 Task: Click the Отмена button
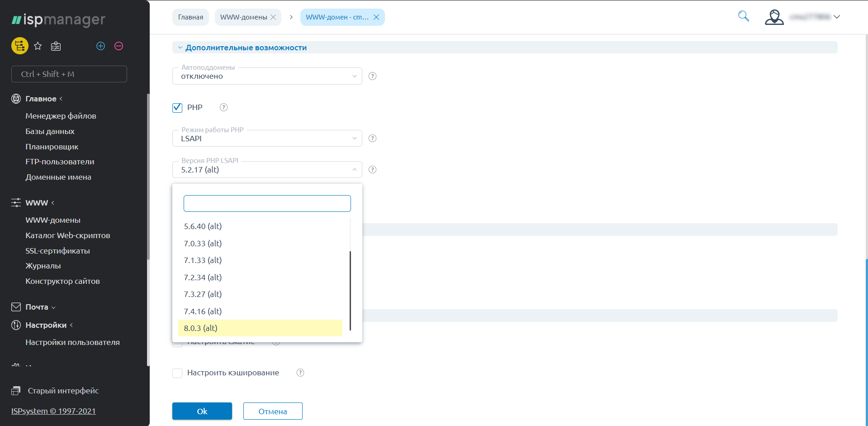click(x=272, y=411)
